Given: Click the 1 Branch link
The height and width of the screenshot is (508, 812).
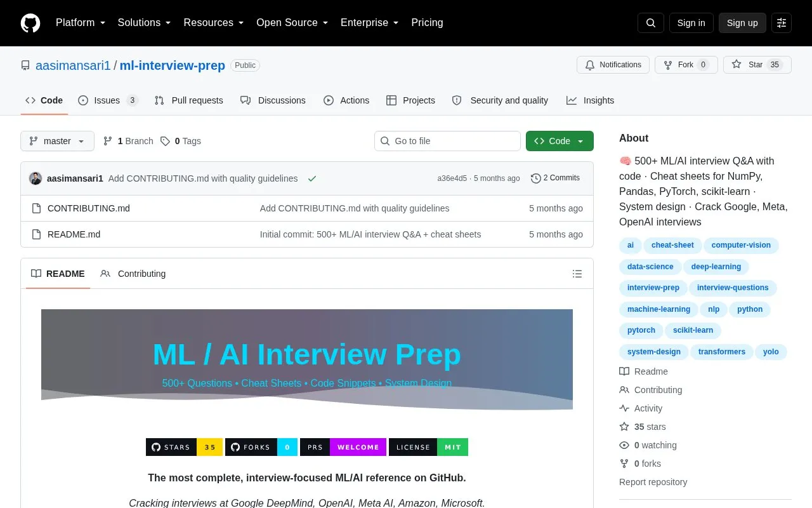Looking at the screenshot, I should pos(128,141).
